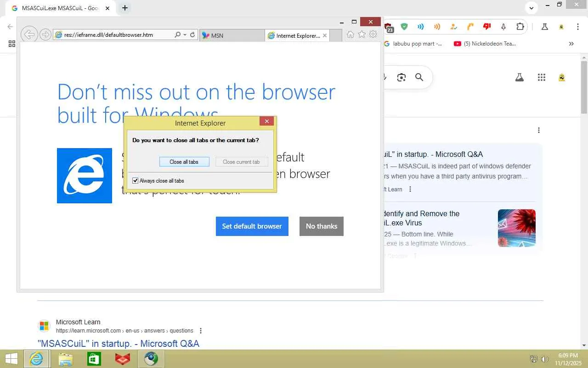Open the Chrome Extensions puzzle menu

coord(520,27)
